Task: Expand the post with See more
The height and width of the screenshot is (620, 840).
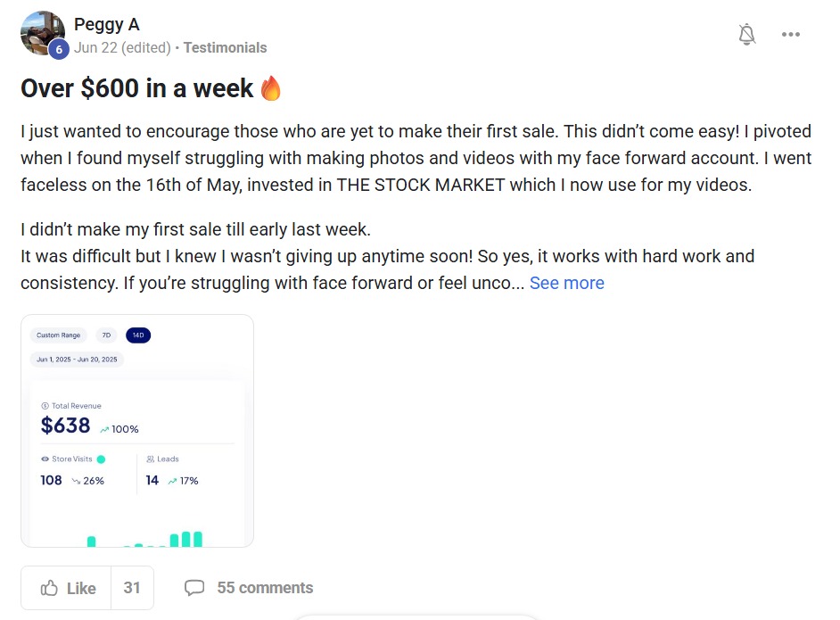Action: 567,283
